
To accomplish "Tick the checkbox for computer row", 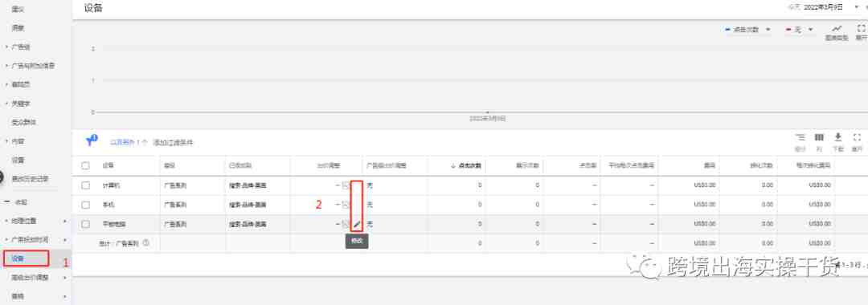I will pos(85,185).
